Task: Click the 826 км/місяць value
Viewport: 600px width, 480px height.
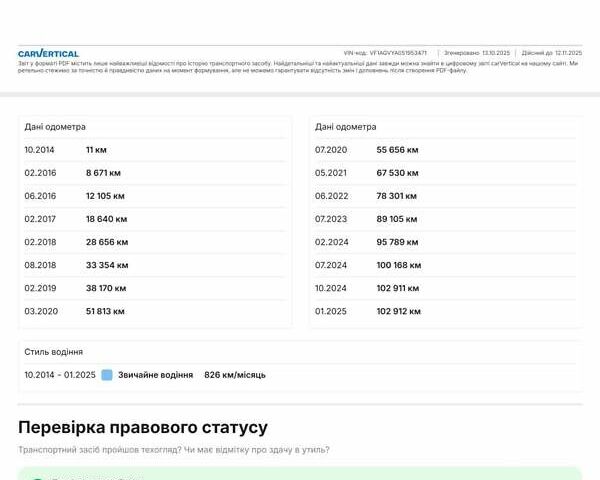Action: coord(235,375)
